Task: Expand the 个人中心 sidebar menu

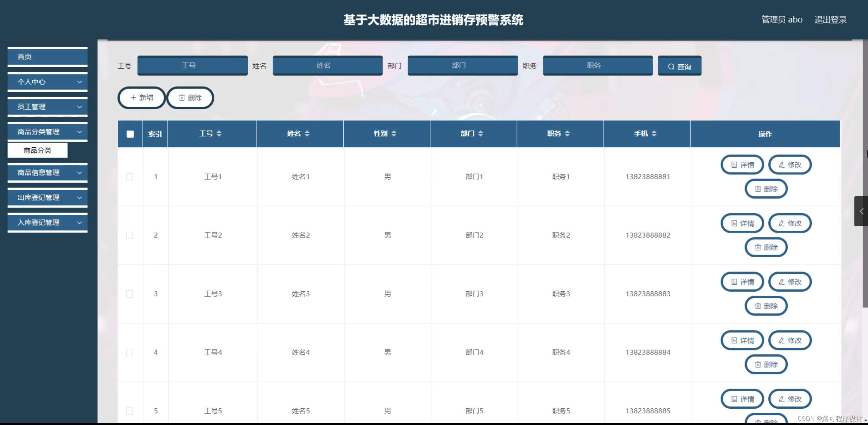Action: coord(47,82)
